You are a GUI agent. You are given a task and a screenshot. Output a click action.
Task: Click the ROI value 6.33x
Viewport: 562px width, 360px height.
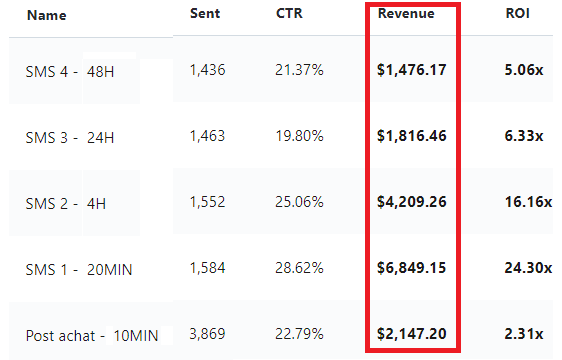pyautogui.click(x=524, y=136)
